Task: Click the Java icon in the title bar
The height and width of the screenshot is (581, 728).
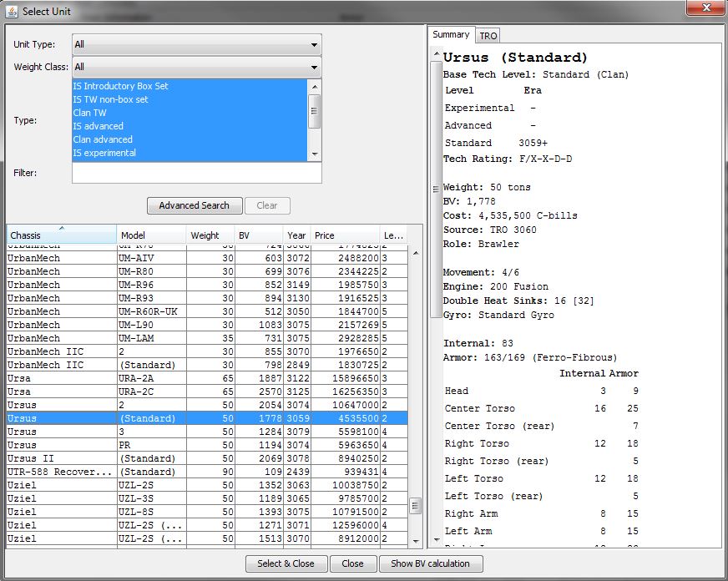Action: click(12, 11)
